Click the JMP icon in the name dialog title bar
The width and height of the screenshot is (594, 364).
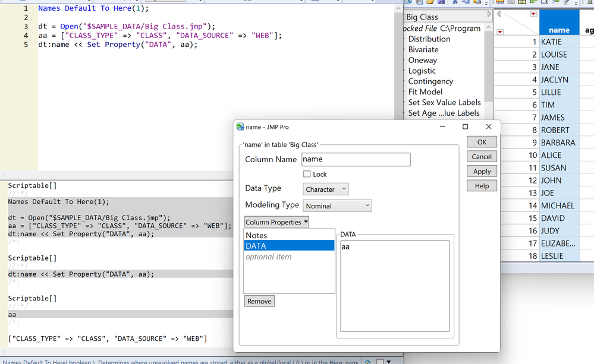point(240,126)
